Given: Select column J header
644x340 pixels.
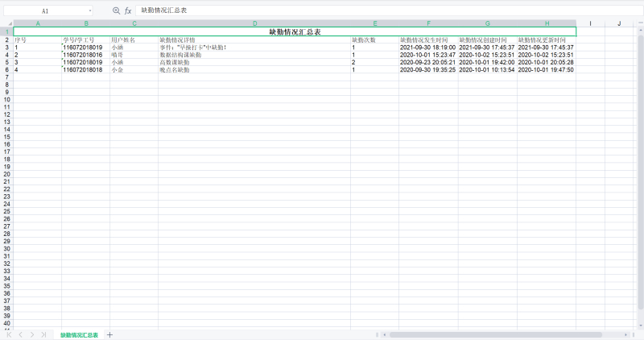Looking at the screenshot, I should pos(619,23).
